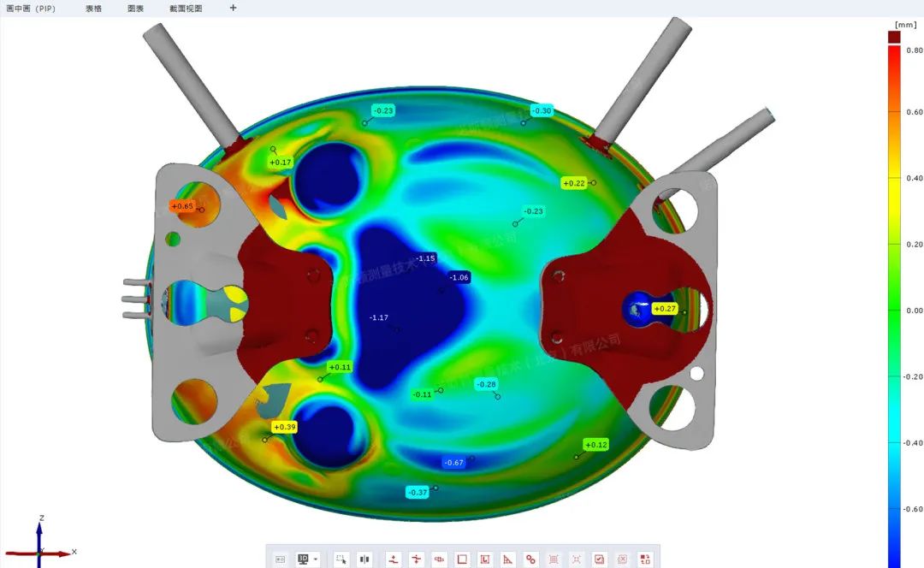Image resolution: width=924 pixels, height=568 pixels.
Task: Switch to the 表格 tab
Action: [94, 9]
